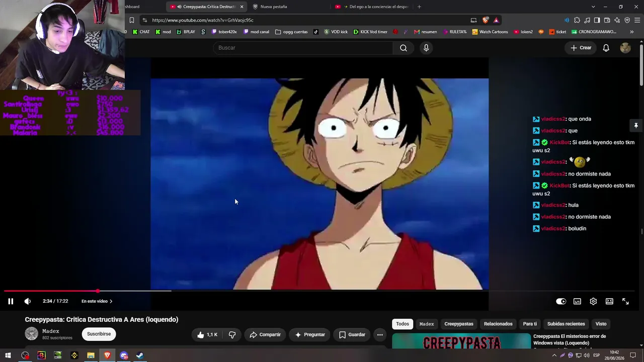The width and height of the screenshot is (644, 362).
Task: Open the Brave VPN shield icon
Action: (x=627, y=20)
